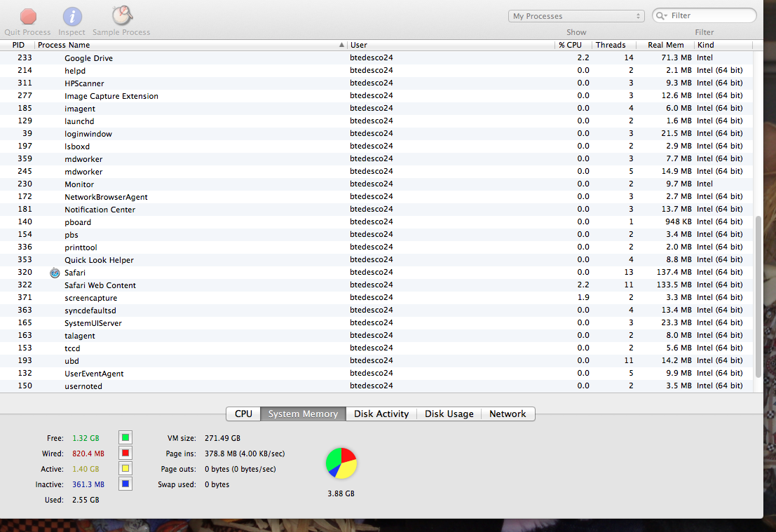Click the Quit Process stop icon
The image size is (776, 532).
[x=28, y=17]
